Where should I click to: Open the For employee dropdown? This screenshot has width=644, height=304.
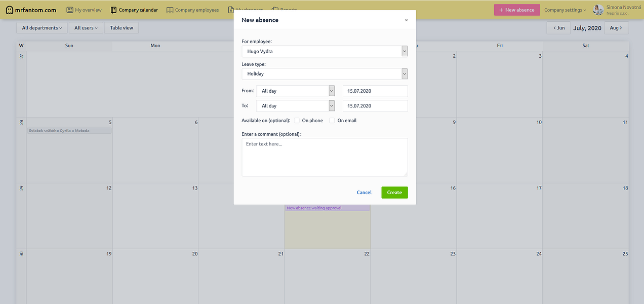[325, 51]
